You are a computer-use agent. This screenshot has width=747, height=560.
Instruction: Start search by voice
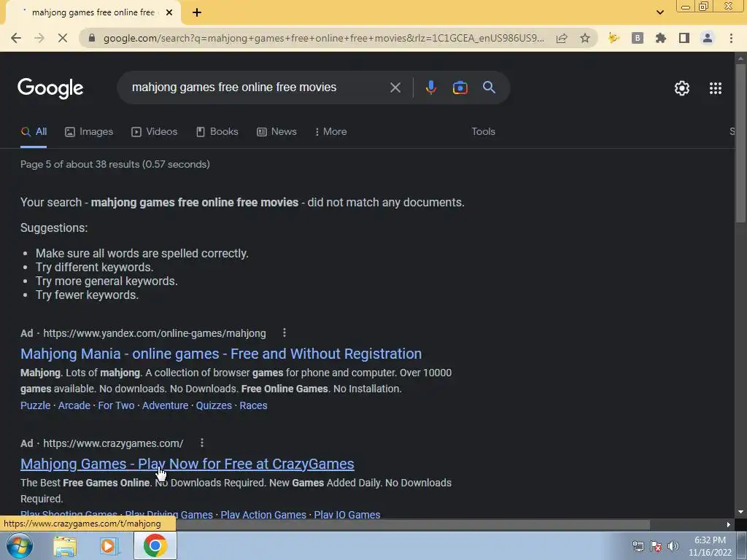click(x=431, y=87)
